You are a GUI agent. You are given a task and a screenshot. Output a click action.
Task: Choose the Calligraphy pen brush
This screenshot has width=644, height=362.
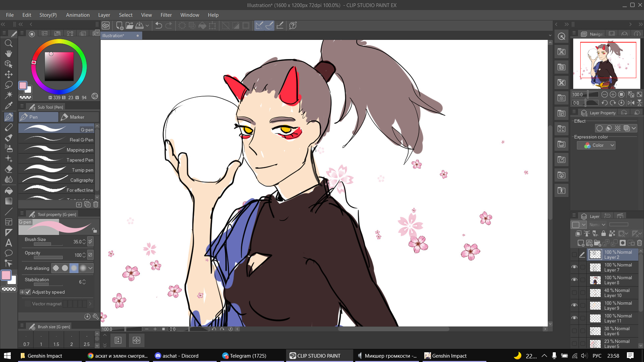click(x=57, y=180)
